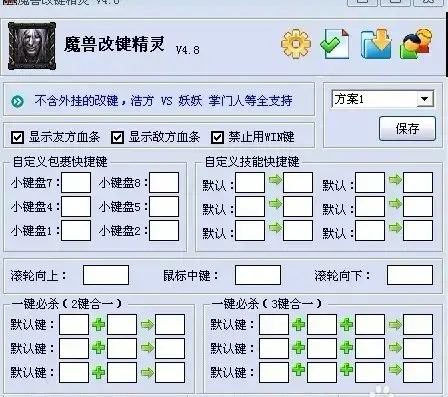Click the 滚轮向下 input field

tap(410, 275)
